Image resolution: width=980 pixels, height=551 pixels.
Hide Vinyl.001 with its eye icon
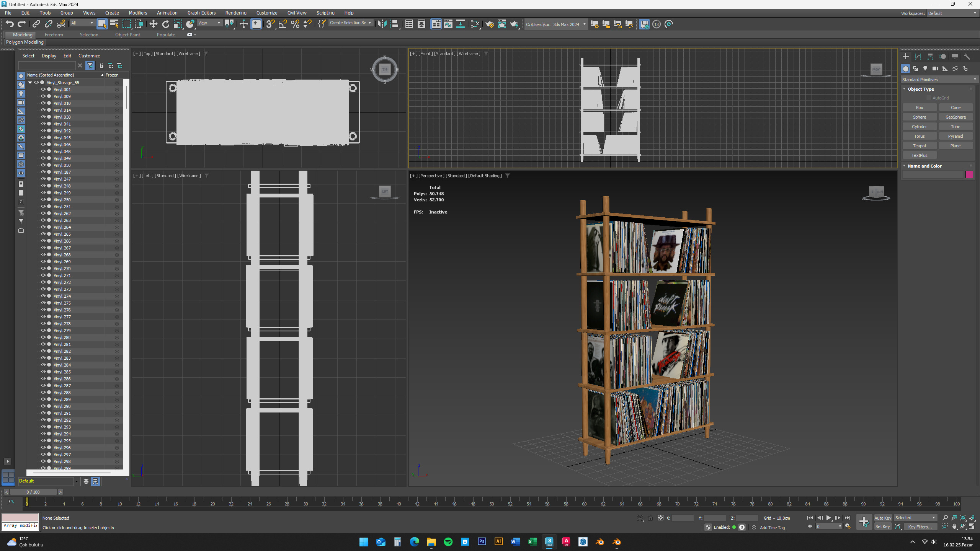click(x=43, y=89)
